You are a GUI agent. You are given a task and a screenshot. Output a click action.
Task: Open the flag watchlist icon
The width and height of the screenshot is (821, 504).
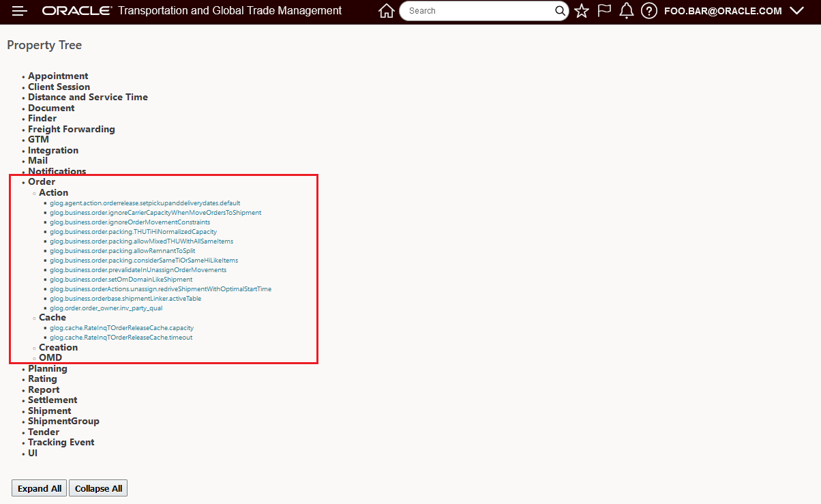[x=604, y=11]
